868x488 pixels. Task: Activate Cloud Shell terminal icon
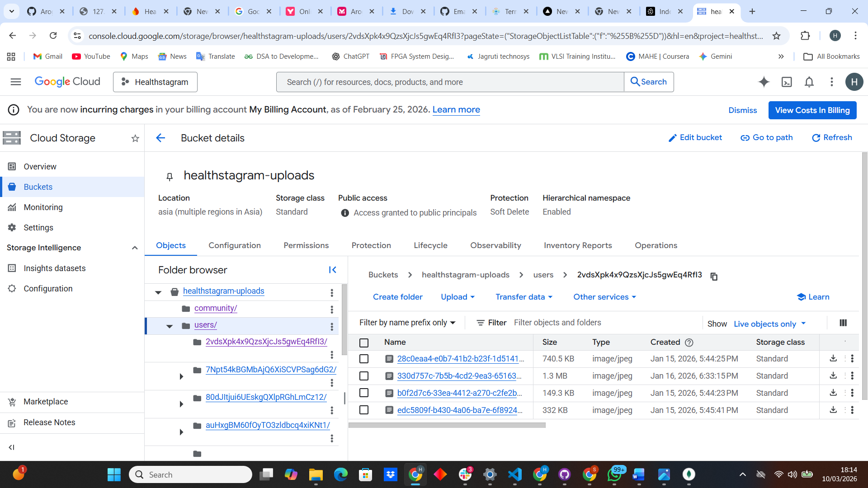point(787,82)
